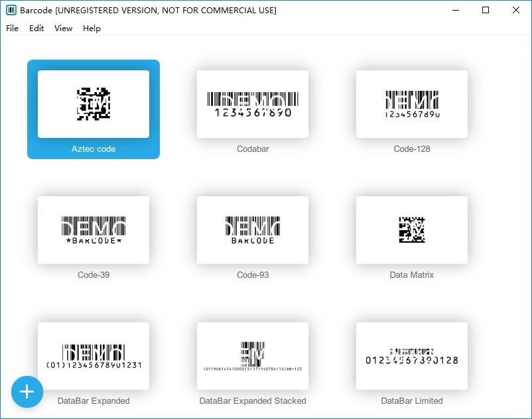532x419 pixels.
Task: Maximize the Barcode window
Action: 486,10
